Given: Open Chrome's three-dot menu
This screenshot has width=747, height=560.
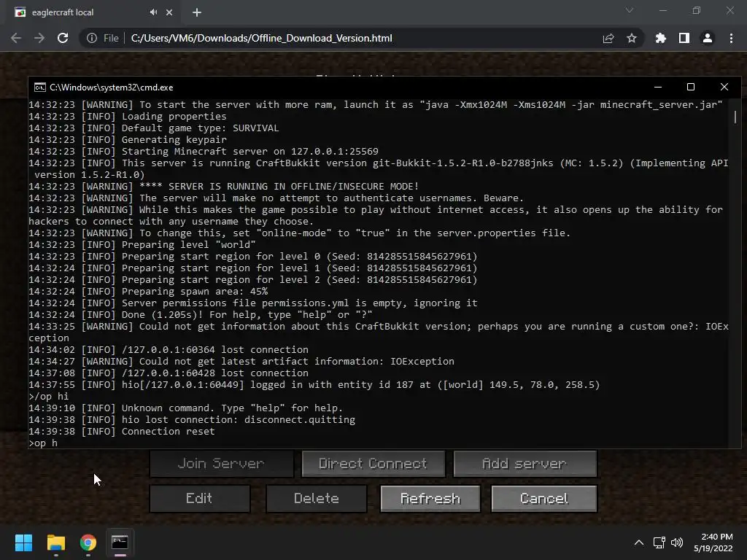Looking at the screenshot, I should (x=731, y=38).
